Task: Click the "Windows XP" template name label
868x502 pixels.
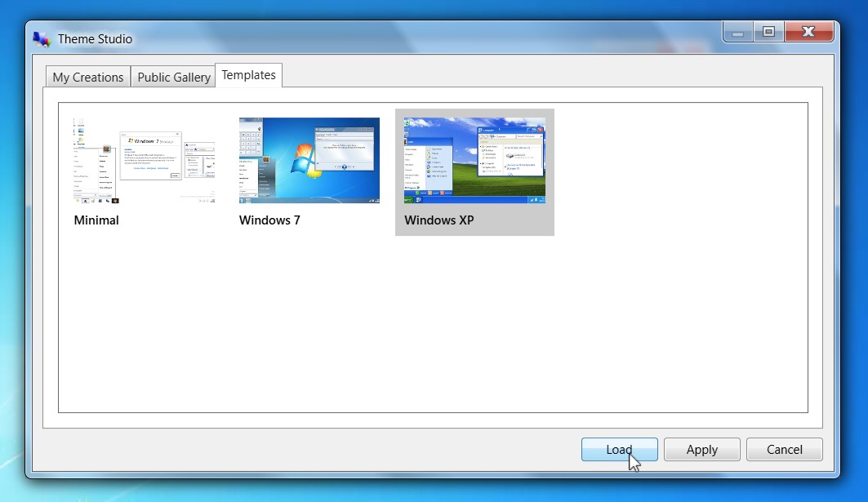Action: click(x=438, y=220)
